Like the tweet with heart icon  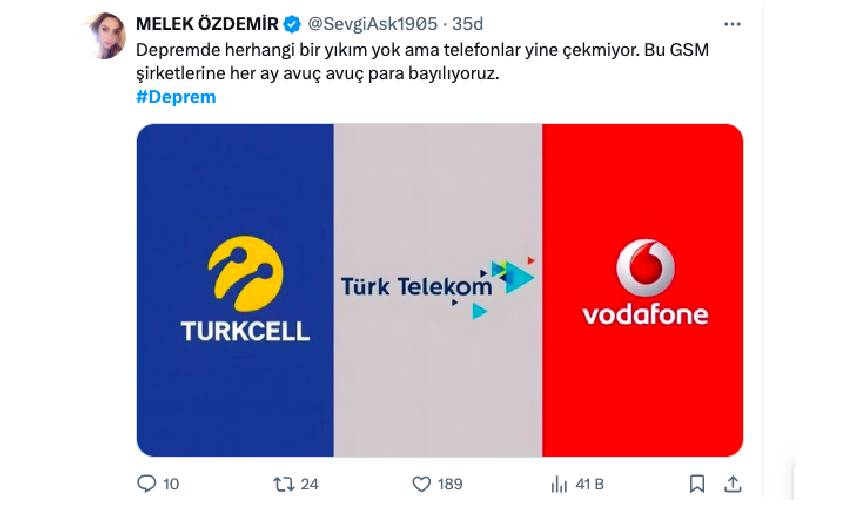point(421,484)
